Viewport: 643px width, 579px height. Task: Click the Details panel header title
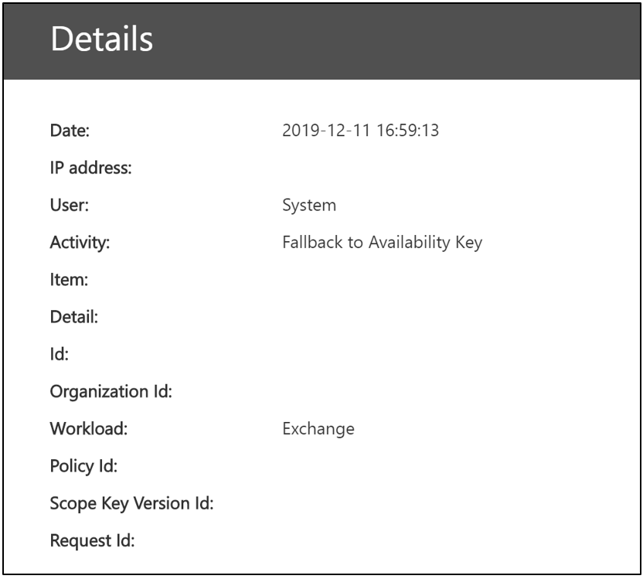tap(102, 39)
